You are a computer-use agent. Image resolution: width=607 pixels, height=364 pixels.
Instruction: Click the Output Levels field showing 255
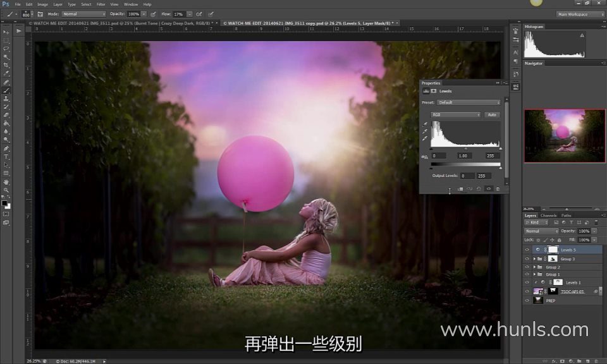(x=483, y=176)
